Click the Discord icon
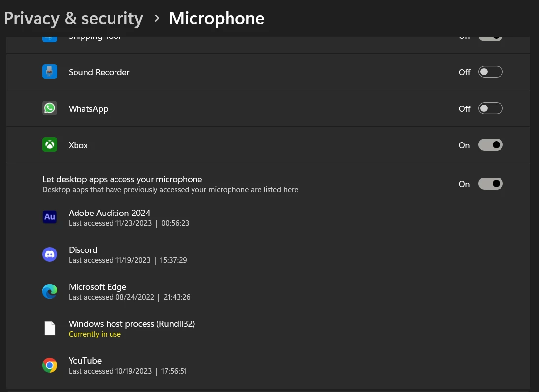 tap(50, 254)
